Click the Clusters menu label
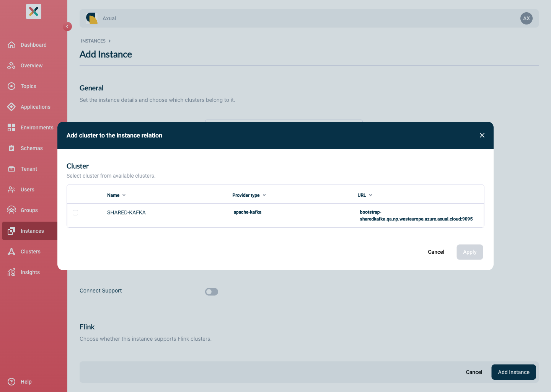The width and height of the screenshot is (551, 392). click(x=31, y=252)
